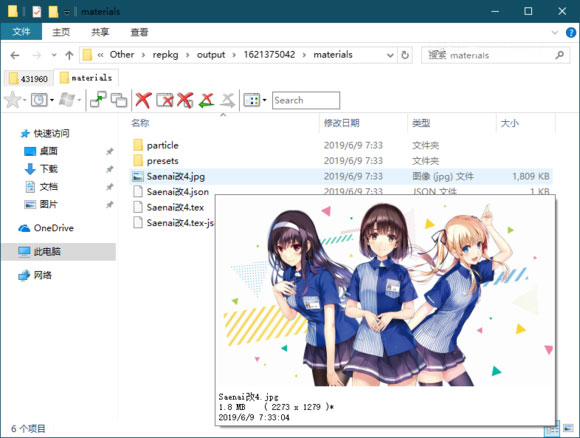Expand the ribbon with the chevron
580x438 pixels.
(555, 32)
